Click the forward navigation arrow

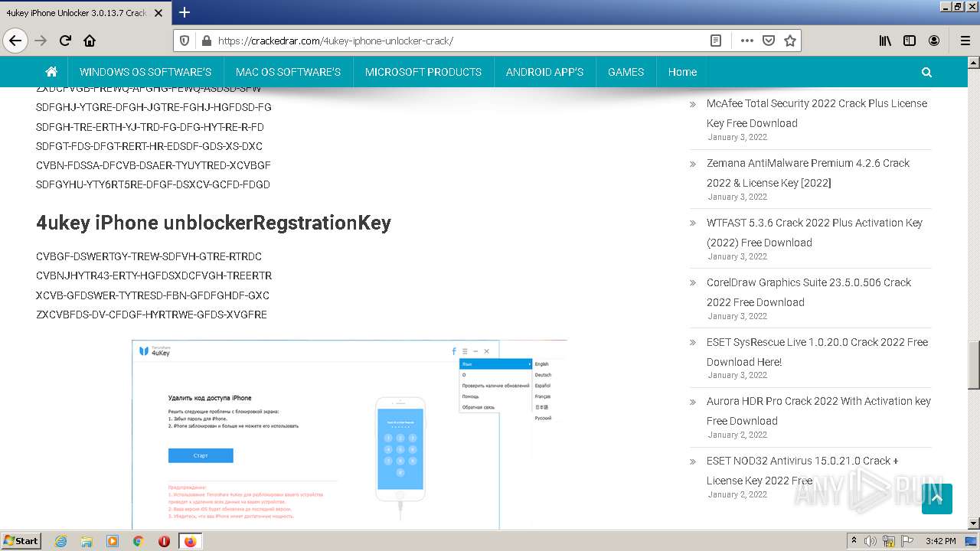[x=41, y=41]
